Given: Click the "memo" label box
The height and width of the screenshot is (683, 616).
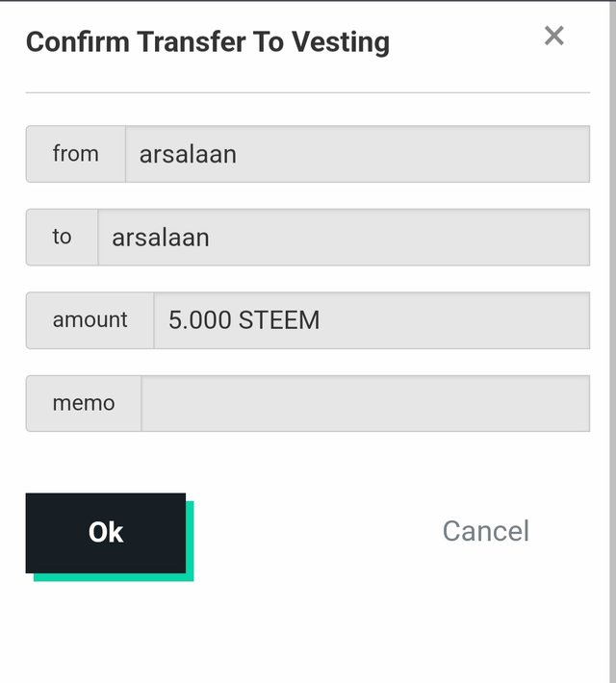Looking at the screenshot, I should pyautogui.click(x=84, y=403).
